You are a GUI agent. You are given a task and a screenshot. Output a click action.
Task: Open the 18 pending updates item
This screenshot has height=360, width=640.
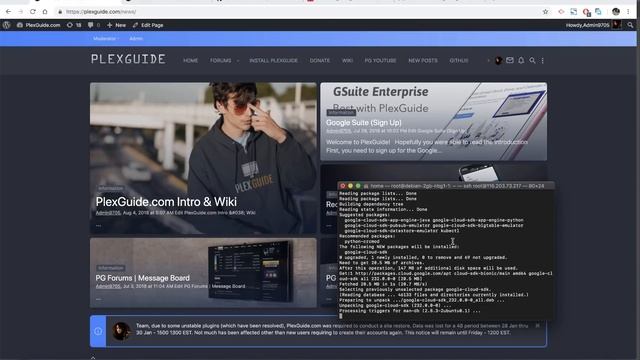[74, 25]
